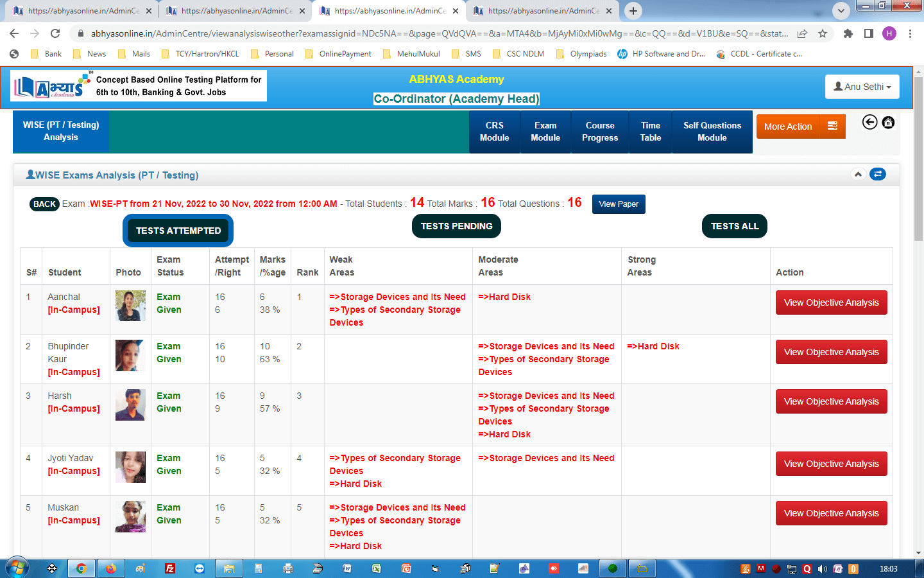Screen dimensions: 924x578
Task: Open the More Action menu
Action: coord(800,127)
